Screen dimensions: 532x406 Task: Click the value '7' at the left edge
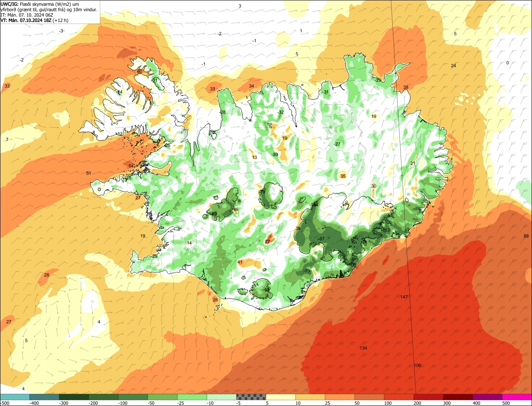coord(7,139)
